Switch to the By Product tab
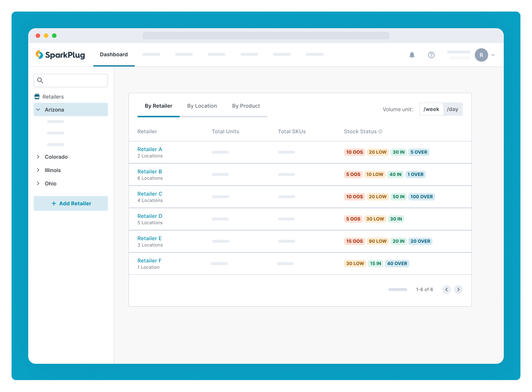Screen dimensions: 532x392 (246, 106)
